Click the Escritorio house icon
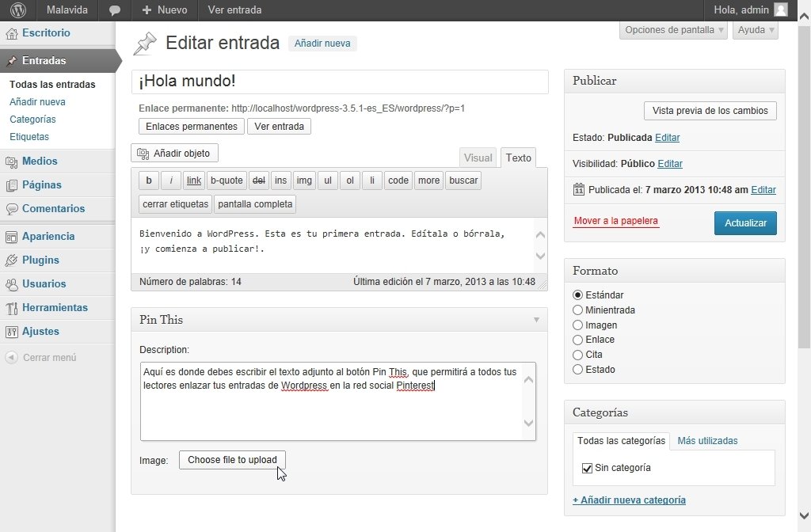811x532 pixels. (x=11, y=33)
